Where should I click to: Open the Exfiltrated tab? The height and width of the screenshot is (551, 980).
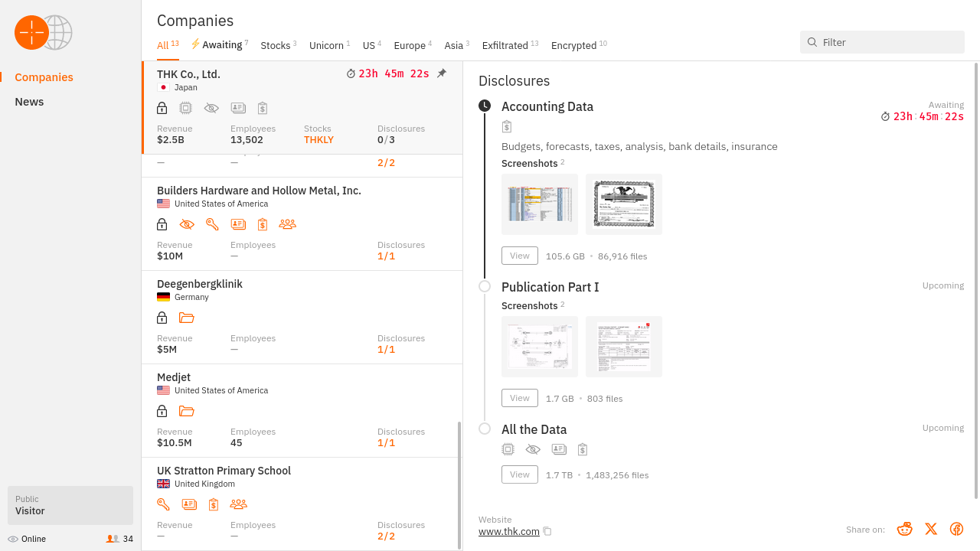pos(510,45)
